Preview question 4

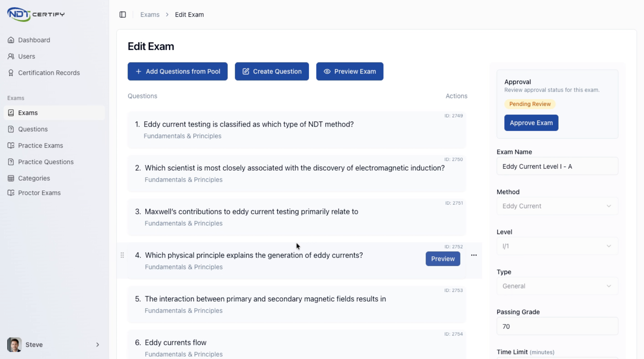[x=443, y=259]
